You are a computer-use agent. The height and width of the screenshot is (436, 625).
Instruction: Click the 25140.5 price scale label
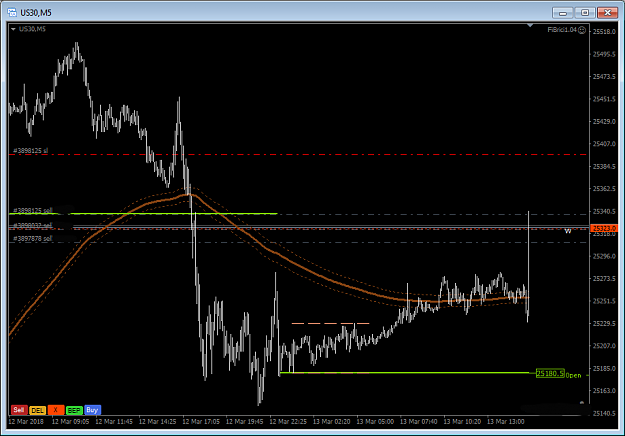604,413
